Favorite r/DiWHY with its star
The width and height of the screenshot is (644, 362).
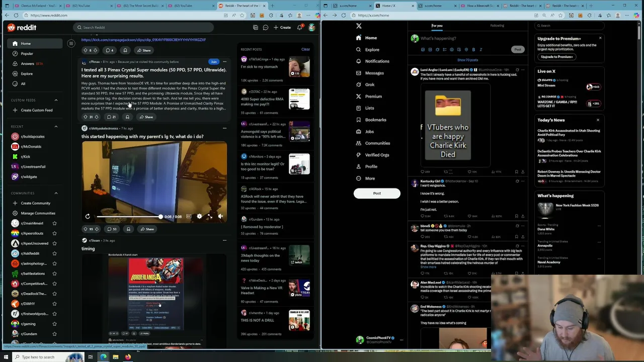(54, 304)
